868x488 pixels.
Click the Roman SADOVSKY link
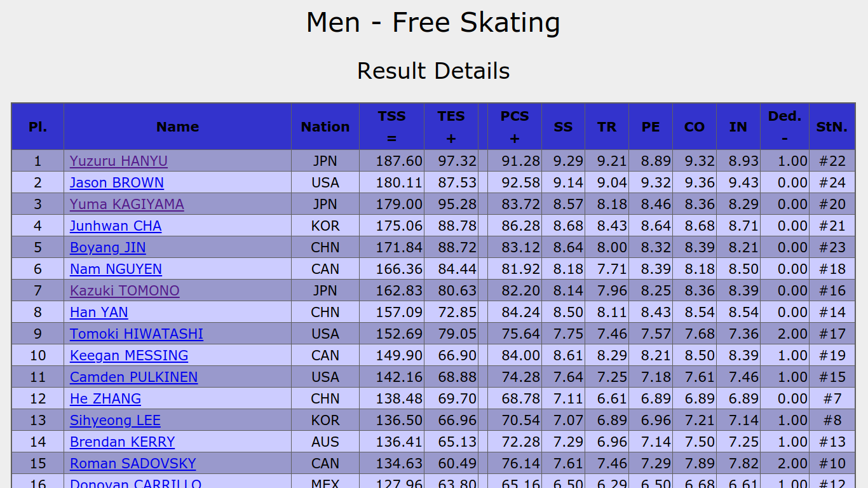[x=133, y=464]
